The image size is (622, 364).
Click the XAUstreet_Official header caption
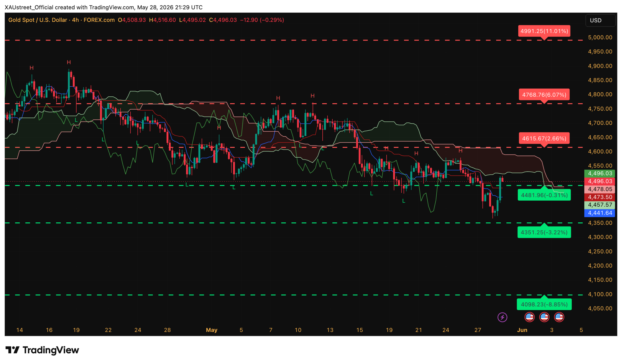(x=104, y=7)
